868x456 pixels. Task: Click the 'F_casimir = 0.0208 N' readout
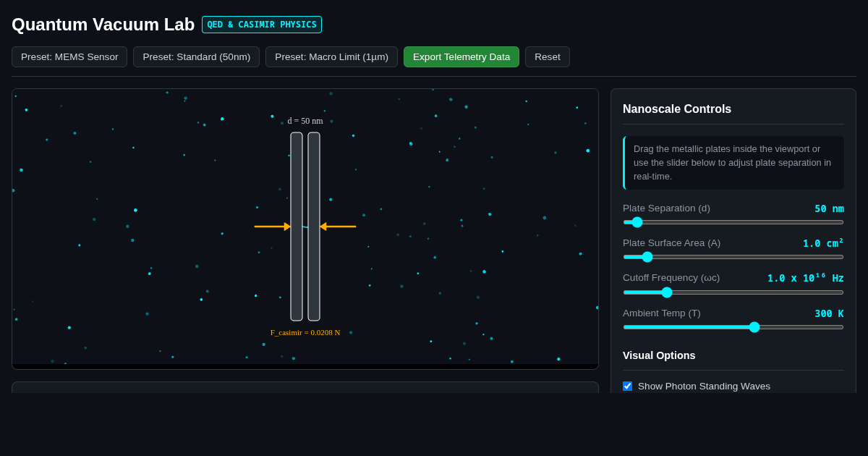(x=305, y=332)
